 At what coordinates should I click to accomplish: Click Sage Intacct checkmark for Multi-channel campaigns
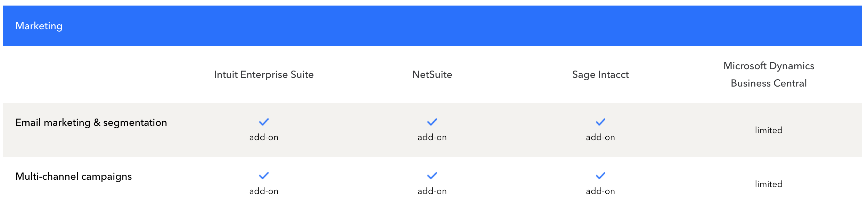click(600, 176)
